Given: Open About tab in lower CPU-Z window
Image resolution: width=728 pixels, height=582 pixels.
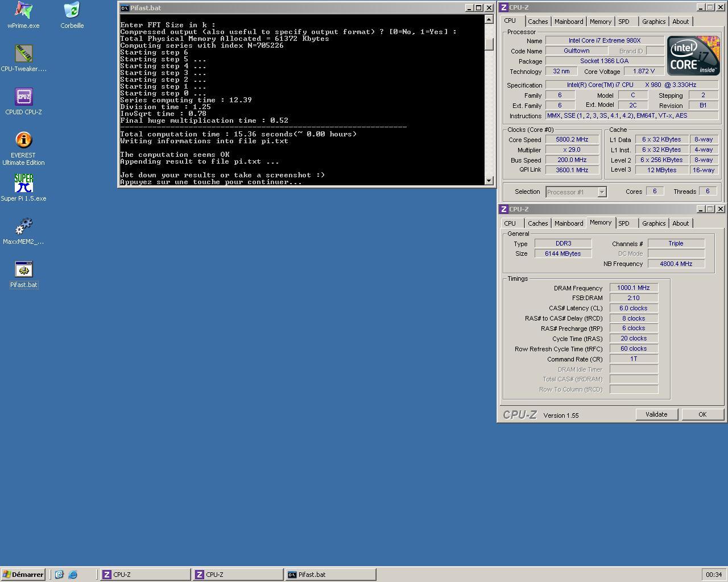Looking at the screenshot, I should [680, 223].
